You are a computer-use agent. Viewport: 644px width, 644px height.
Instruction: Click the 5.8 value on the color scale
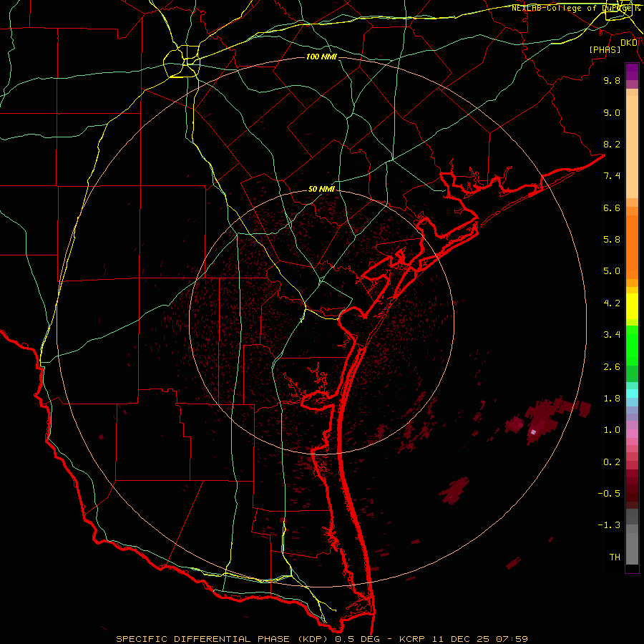612,240
